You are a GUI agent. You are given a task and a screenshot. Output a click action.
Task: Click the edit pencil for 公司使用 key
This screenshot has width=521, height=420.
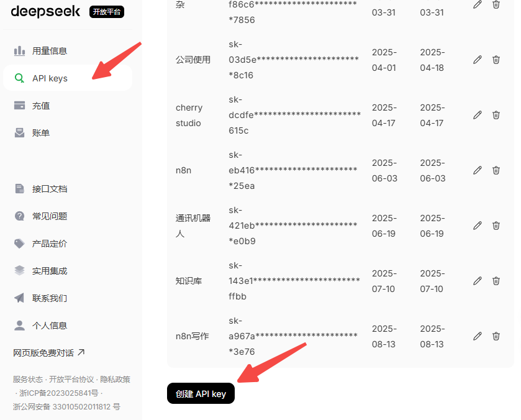477,60
